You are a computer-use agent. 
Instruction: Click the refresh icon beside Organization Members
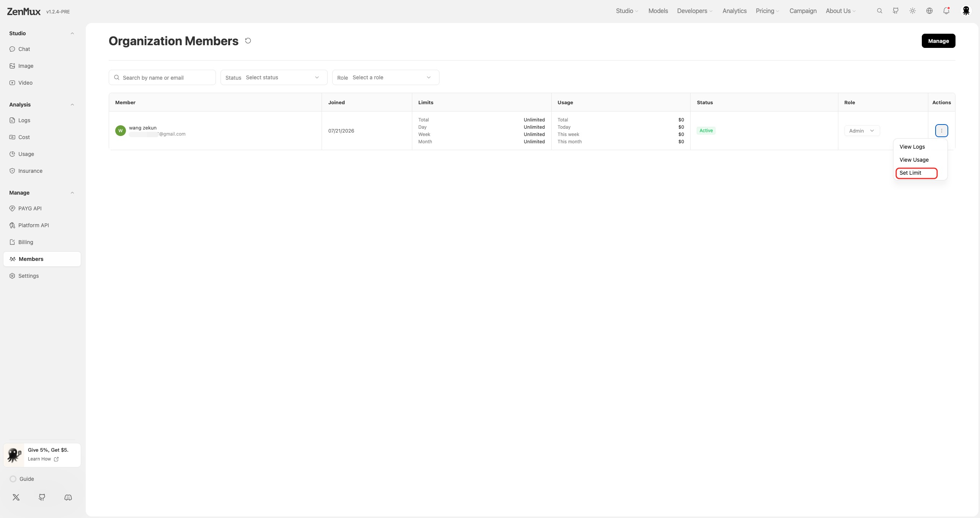coord(248,41)
